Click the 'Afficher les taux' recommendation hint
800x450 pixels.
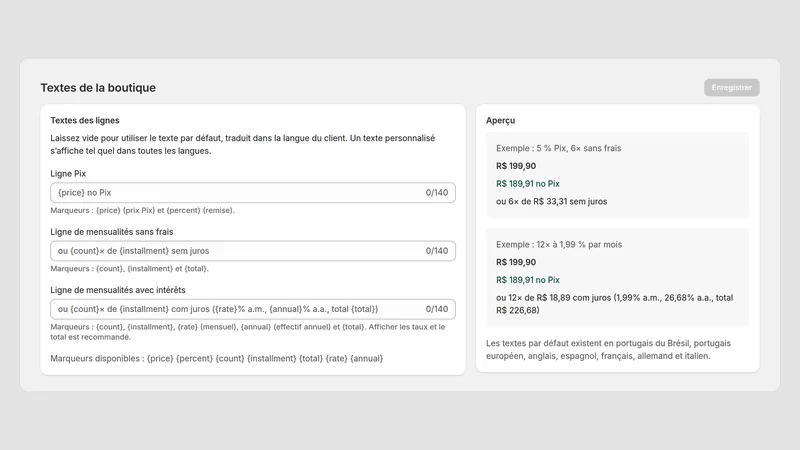point(247,332)
